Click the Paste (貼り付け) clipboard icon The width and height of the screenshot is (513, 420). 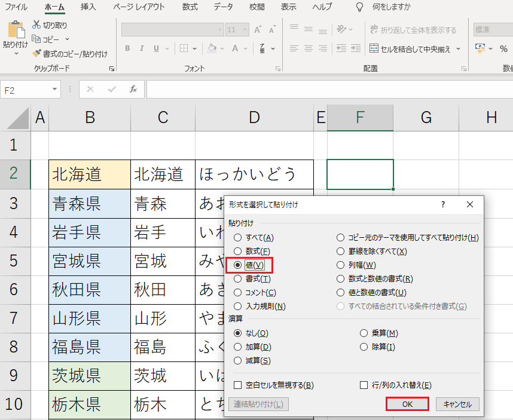(16, 29)
